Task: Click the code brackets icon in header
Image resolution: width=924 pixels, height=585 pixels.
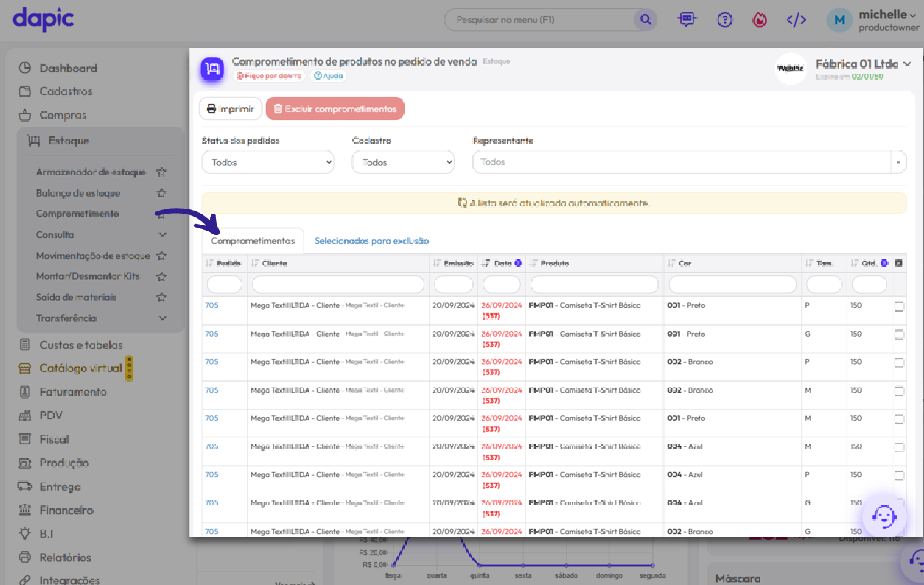Action: (796, 21)
